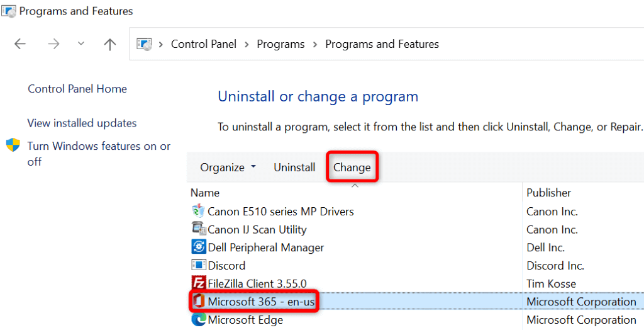Click the Microsoft Edge icon

tap(198, 320)
